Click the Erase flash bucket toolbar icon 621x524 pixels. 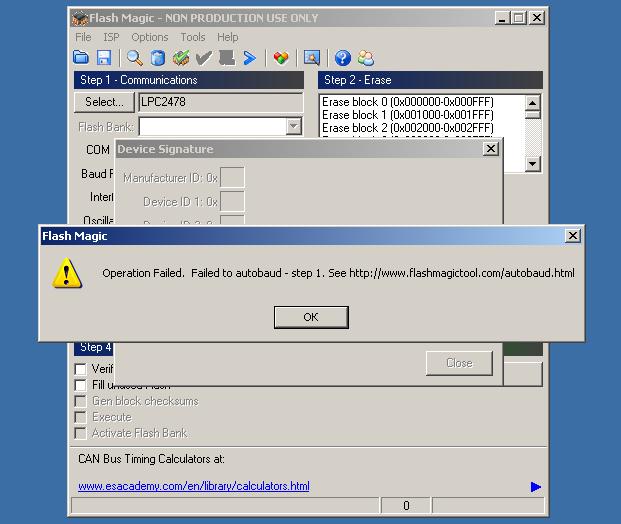coord(158,58)
